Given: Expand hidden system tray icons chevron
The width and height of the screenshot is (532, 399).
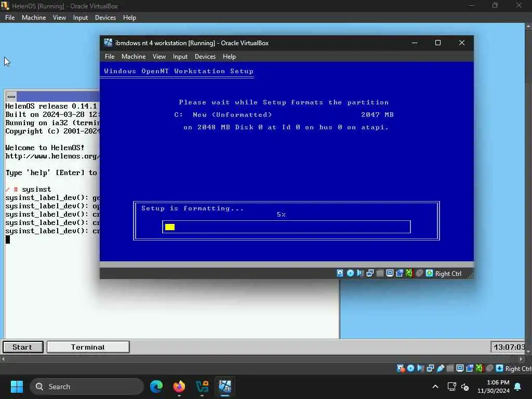Looking at the screenshot, I should 435,387.
